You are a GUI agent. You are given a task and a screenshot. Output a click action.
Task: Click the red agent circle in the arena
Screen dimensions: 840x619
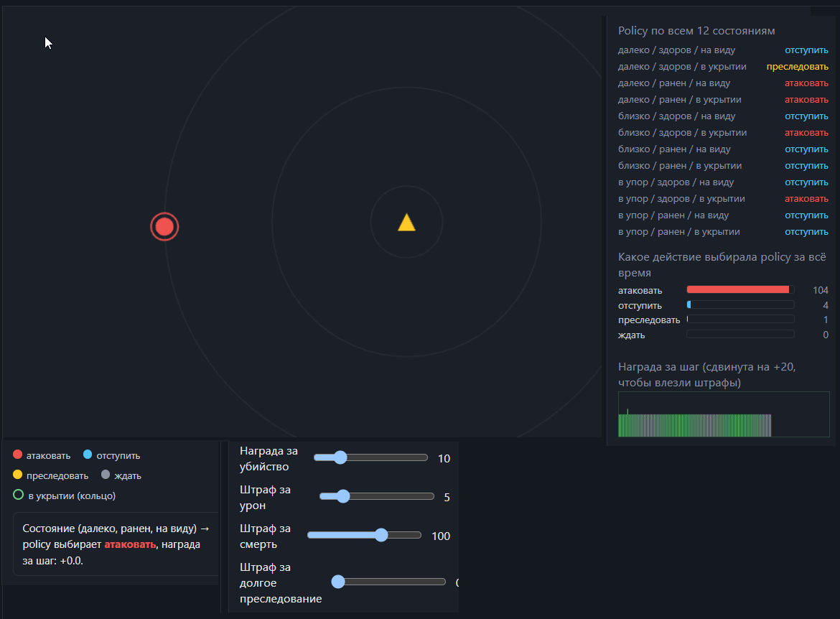tap(164, 227)
